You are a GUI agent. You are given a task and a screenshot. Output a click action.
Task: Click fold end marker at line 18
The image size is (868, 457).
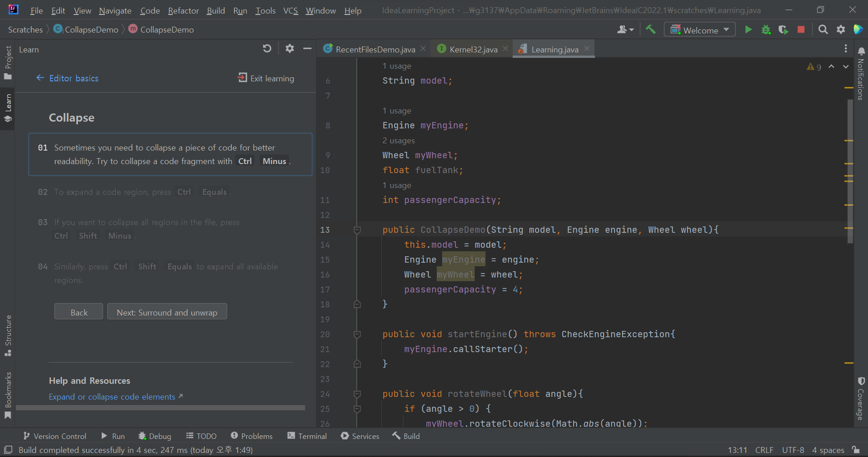357,304
